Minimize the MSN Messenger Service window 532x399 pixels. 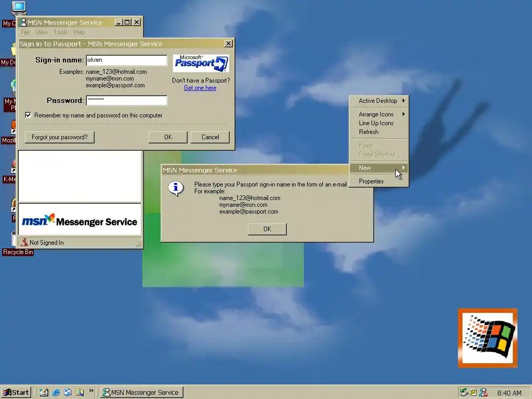(x=118, y=22)
